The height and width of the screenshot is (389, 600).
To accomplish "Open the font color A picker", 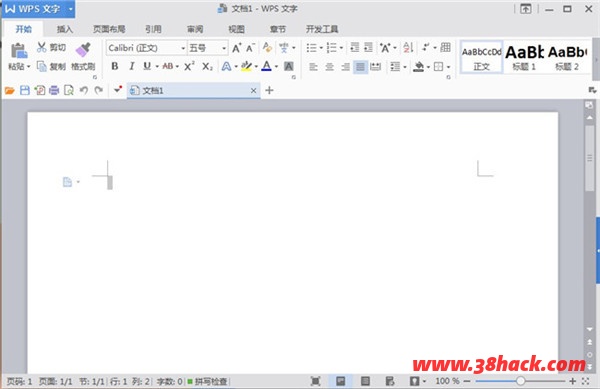I will [x=267, y=67].
